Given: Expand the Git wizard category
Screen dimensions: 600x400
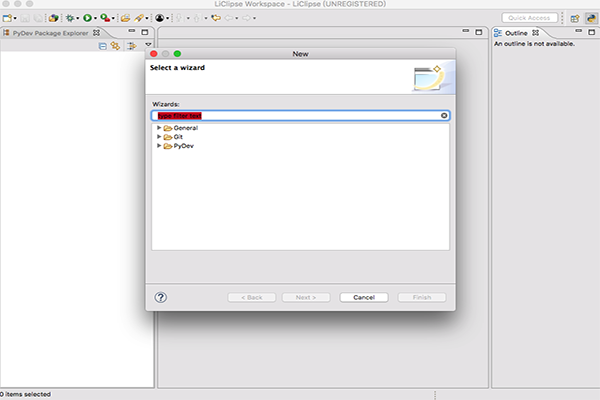Looking at the screenshot, I should (x=158, y=137).
